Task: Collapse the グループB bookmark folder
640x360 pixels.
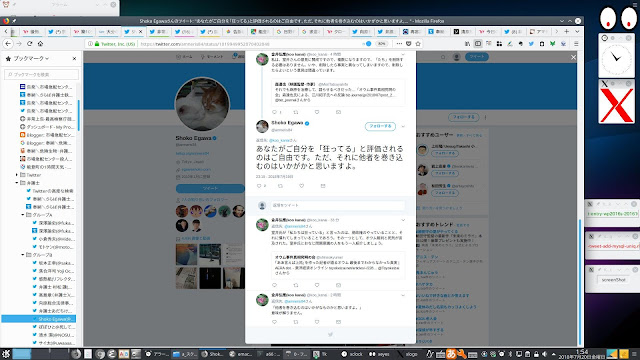Action: [x=23, y=255]
